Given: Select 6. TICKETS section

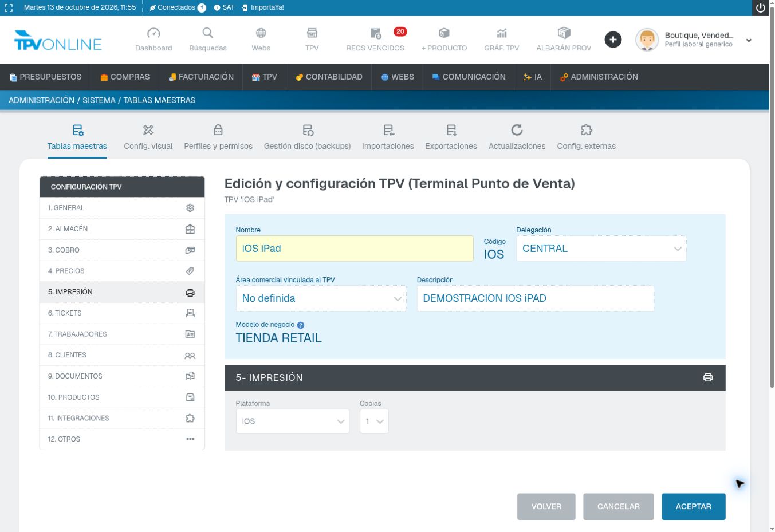Looking at the screenshot, I should (122, 313).
